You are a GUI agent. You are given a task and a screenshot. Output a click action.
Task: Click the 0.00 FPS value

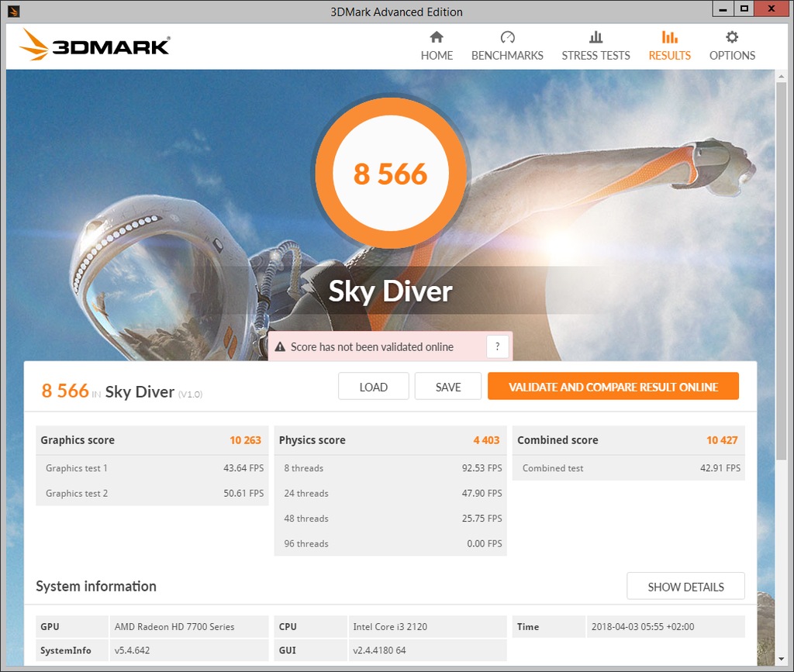click(485, 544)
